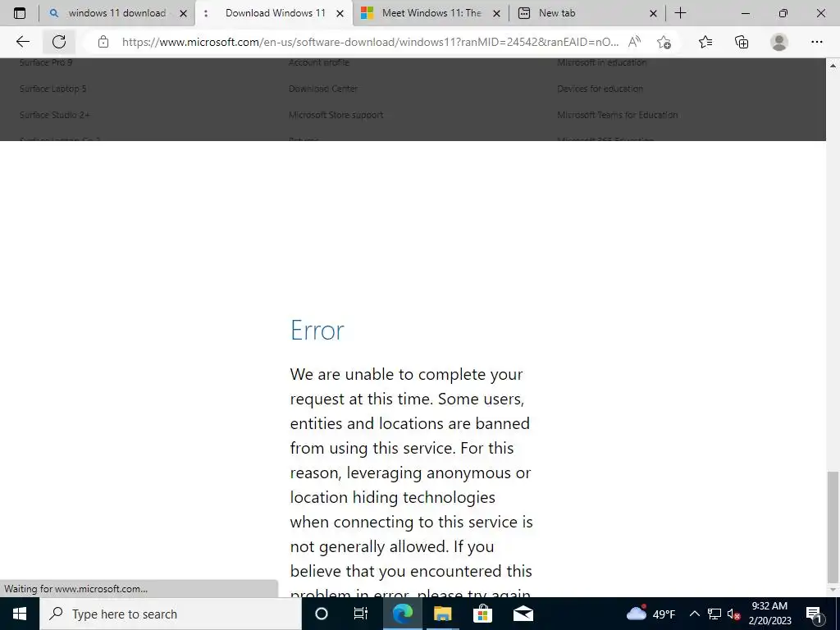Open the Settings and more ellipsis menu

tap(816, 42)
